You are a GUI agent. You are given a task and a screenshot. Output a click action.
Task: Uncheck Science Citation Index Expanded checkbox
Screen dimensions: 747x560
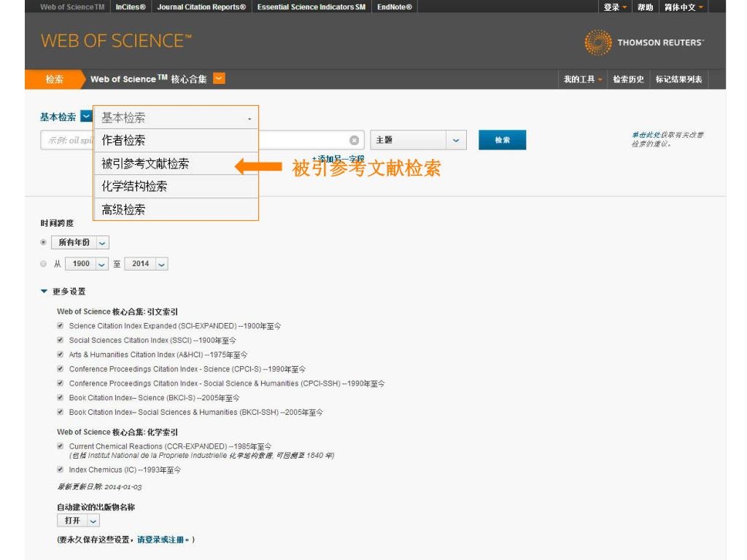point(60,326)
